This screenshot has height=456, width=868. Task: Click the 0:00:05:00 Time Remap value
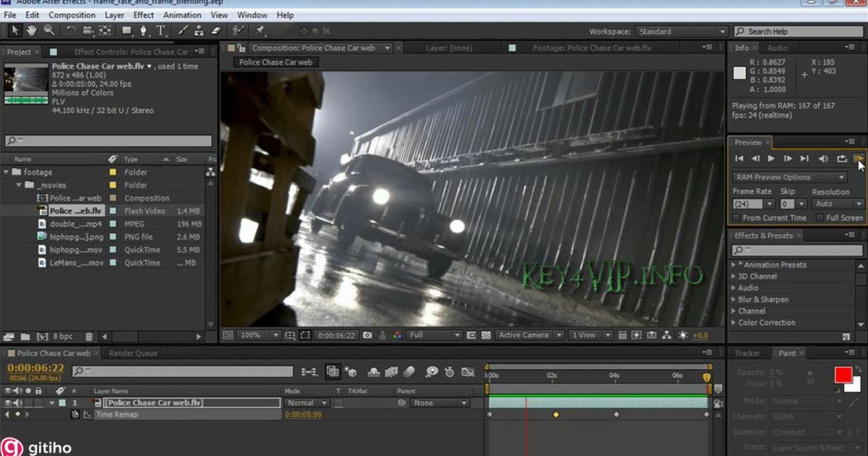point(303,415)
